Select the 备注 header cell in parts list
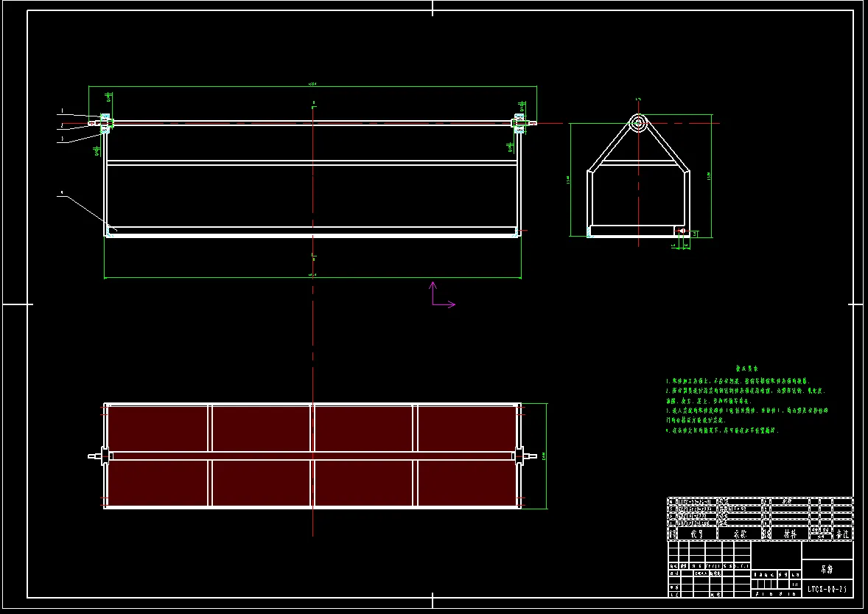Image resolution: width=868 pixels, height=614 pixels. (x=842, y=534)
